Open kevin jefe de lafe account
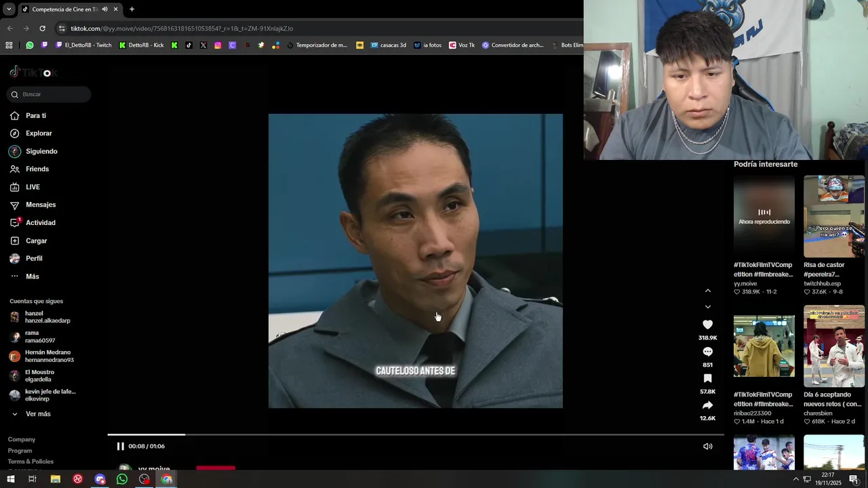This screenshot has height=488, width=868. pos(42,395)
